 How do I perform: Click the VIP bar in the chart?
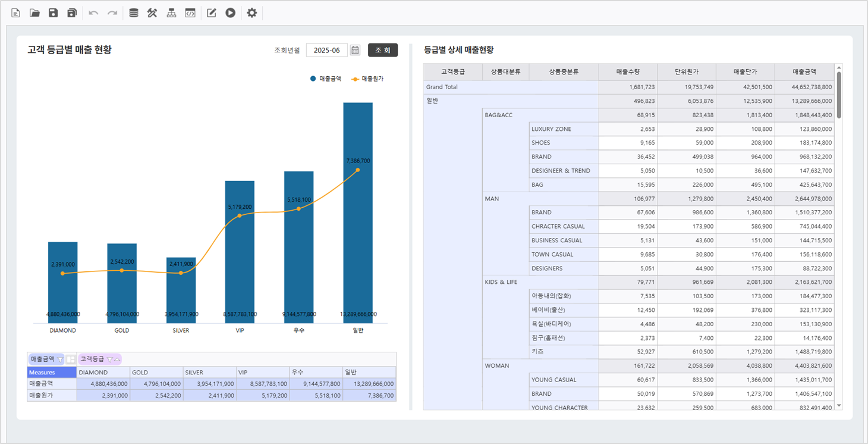click(x=240, y=252)
